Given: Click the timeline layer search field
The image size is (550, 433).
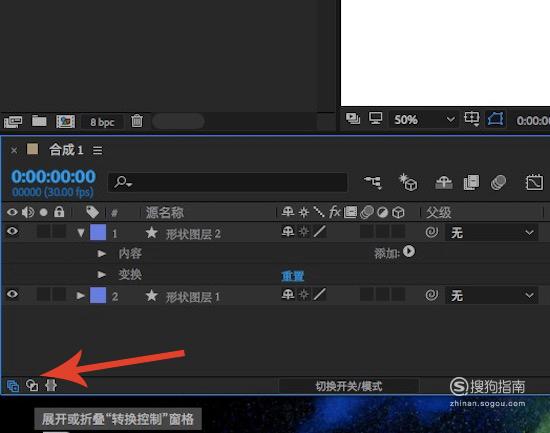Looking at the screenshot, I should 228,182.
